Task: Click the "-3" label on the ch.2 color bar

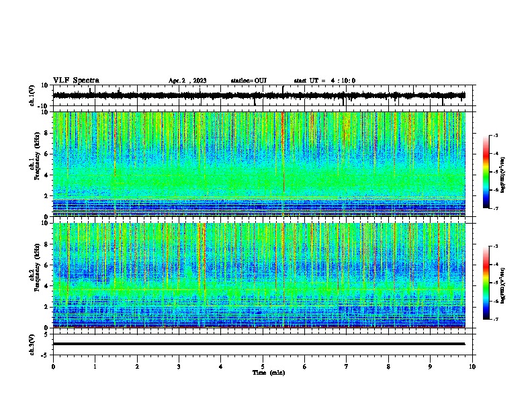Action: point(495,246)
